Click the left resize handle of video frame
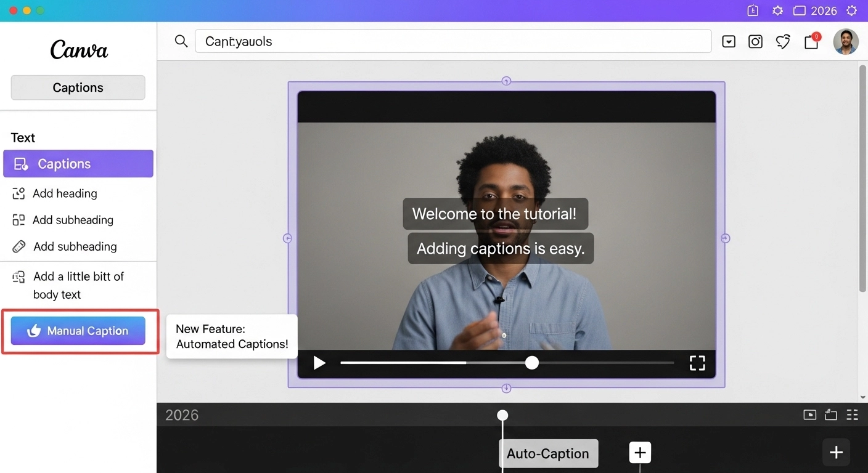The height and width of the screenshot is (473, 868). pos(287,238)
